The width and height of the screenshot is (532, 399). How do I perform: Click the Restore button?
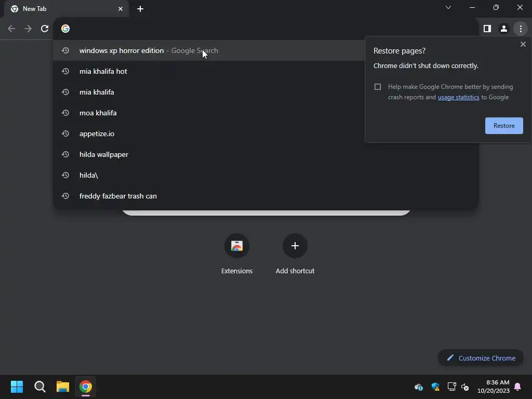tap(504, 126)
